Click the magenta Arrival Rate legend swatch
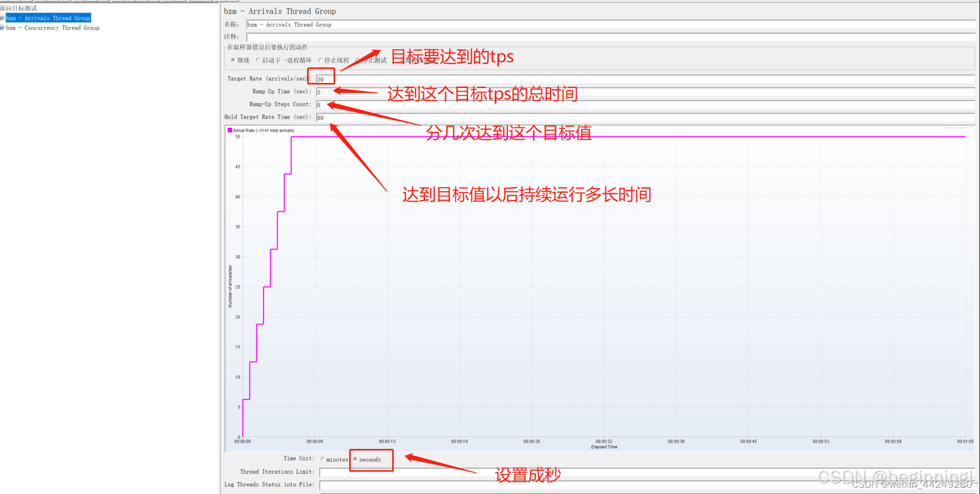Viewport: 980px width, 494px height. [230, 130]
